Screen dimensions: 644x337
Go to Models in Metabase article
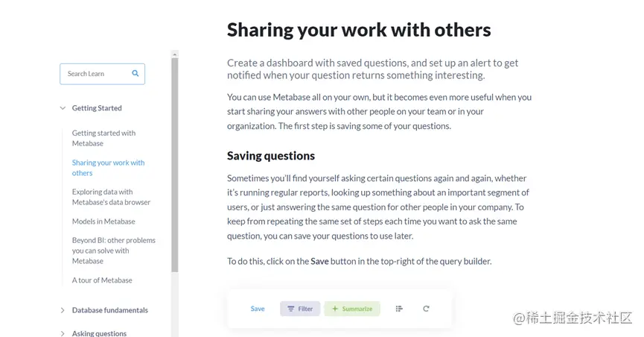click(x=103, y=221)
